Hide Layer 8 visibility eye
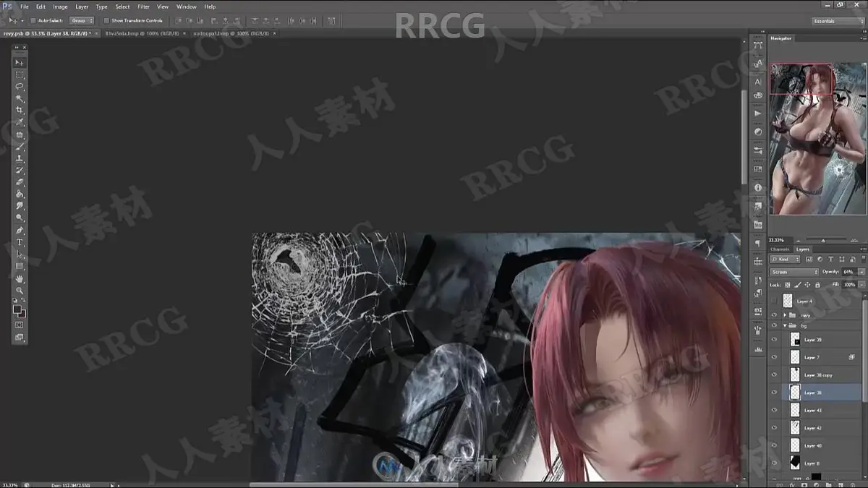The height and width of the screenshot is (488, 868). coord(774,463)
